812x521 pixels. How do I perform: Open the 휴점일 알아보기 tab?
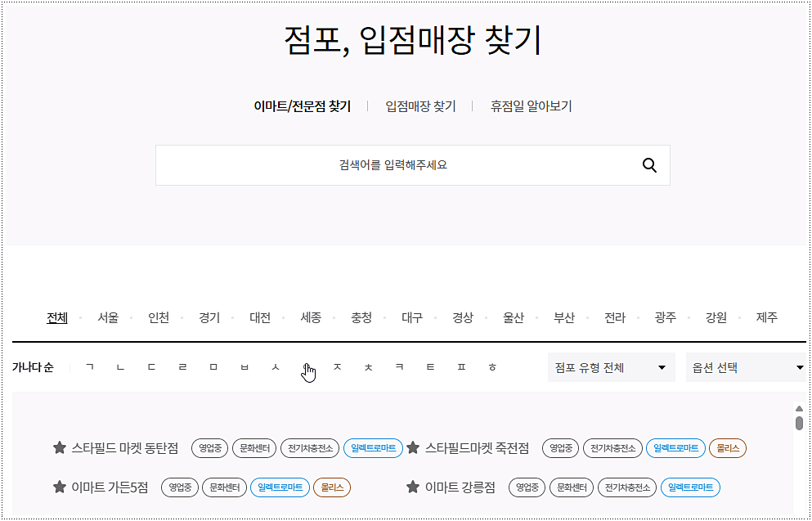click(531, 106)
